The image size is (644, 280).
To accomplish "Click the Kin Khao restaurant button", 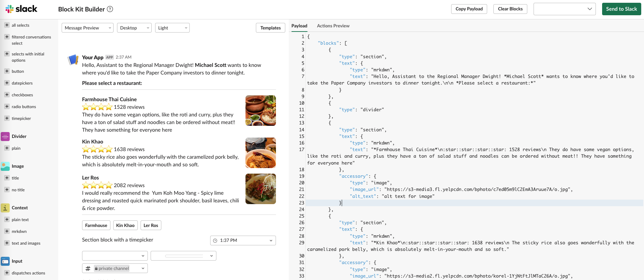I will (x=125, y=225).
